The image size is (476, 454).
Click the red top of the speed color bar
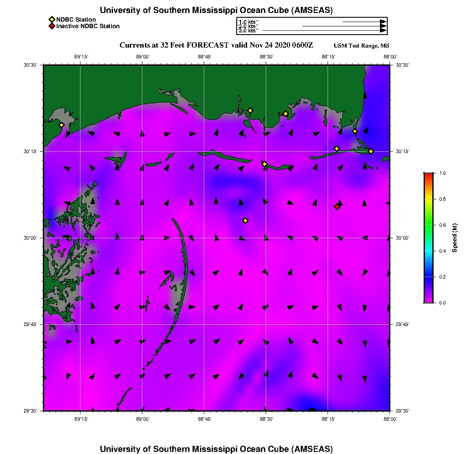(x=428, y=175)
